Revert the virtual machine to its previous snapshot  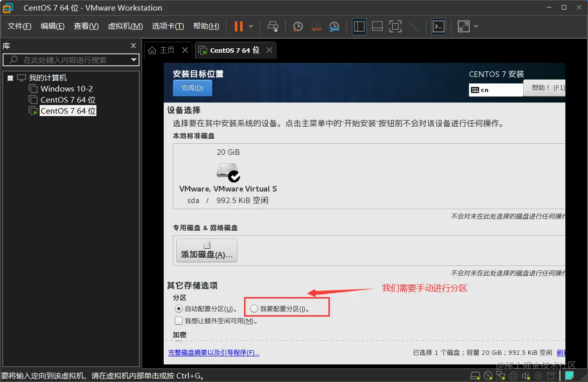316,26
